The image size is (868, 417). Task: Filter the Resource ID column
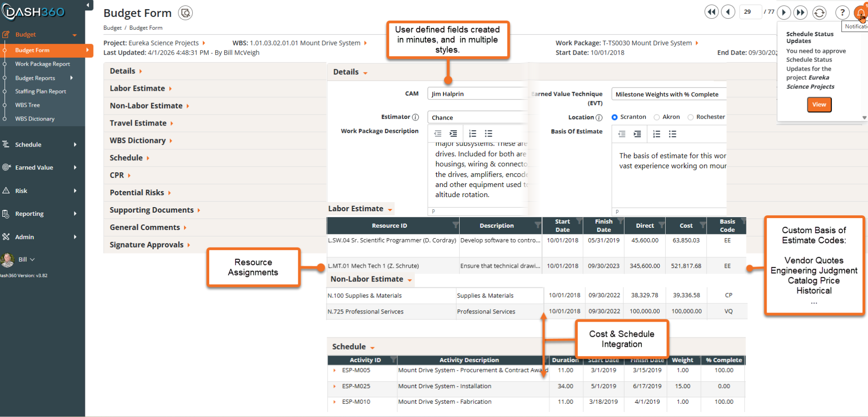[455, 225]
